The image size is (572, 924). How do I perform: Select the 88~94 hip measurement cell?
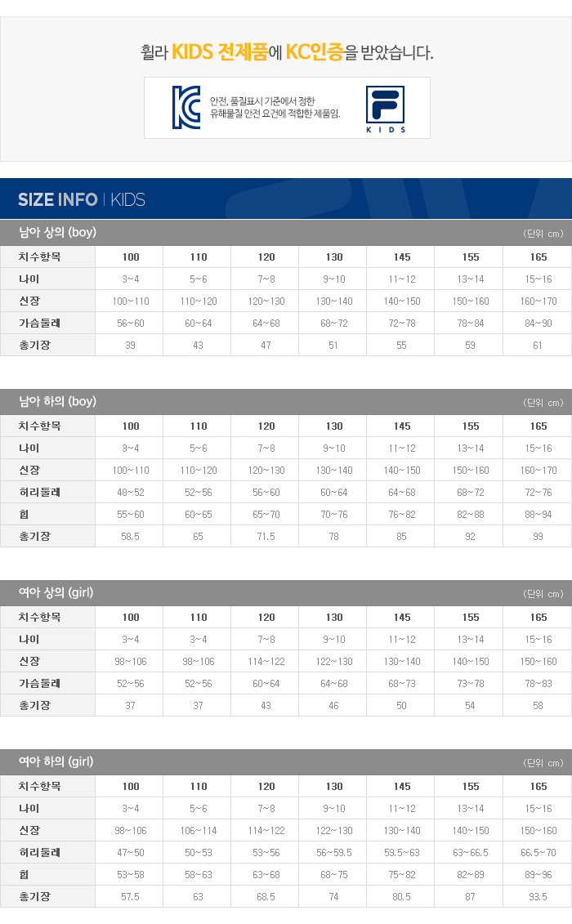538,515
